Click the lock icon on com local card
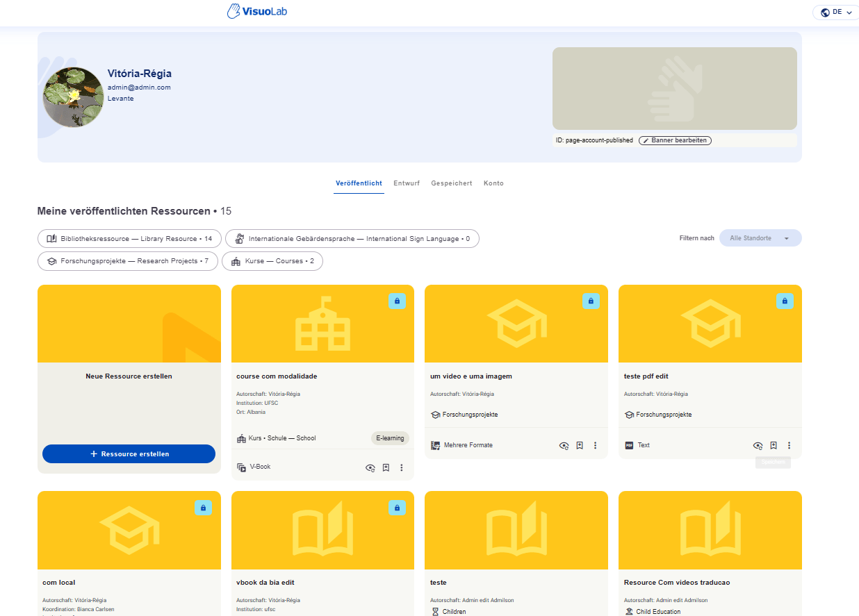This screenshot has height=616, width=859. pyautogui.click(x=203, y=508)
